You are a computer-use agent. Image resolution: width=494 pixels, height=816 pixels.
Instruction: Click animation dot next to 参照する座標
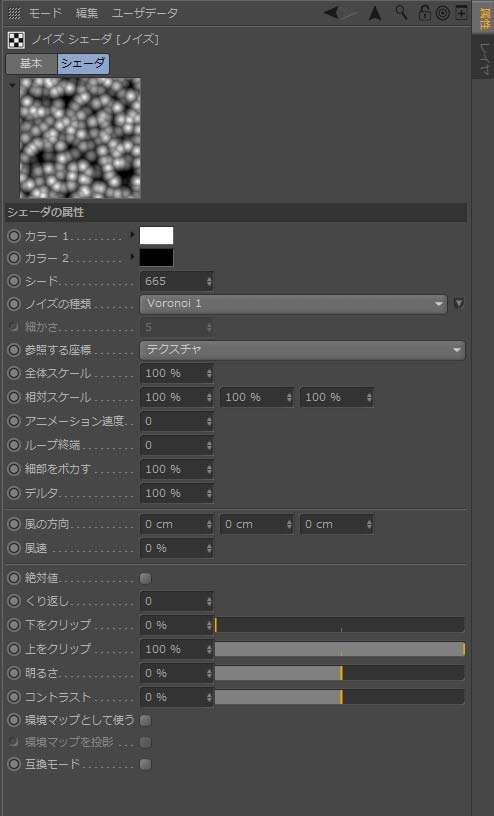14,350
